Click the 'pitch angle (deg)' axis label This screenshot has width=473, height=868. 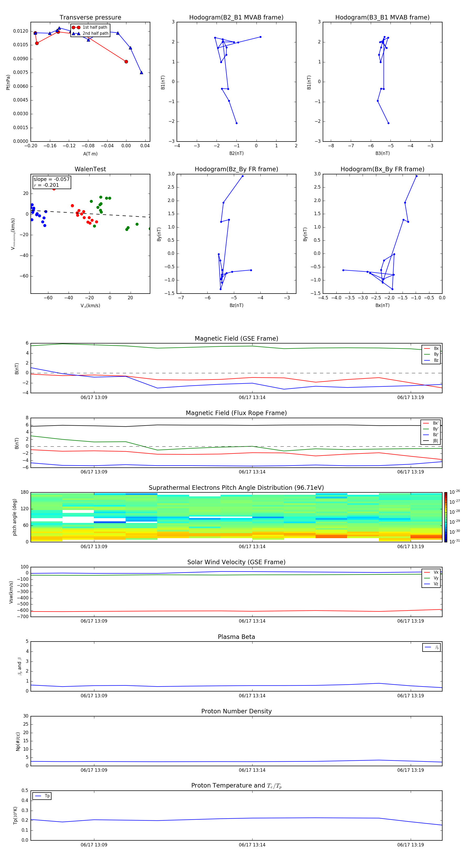[14, 517]
